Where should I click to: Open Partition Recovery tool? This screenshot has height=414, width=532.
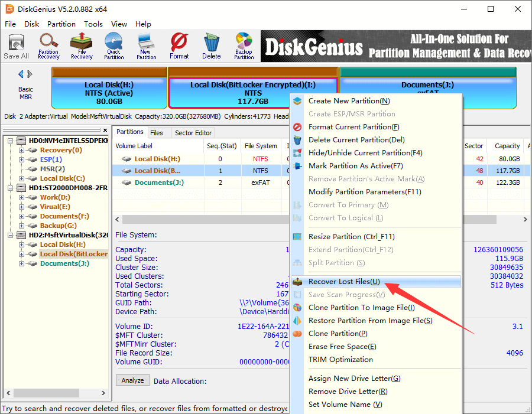(48, 47)
